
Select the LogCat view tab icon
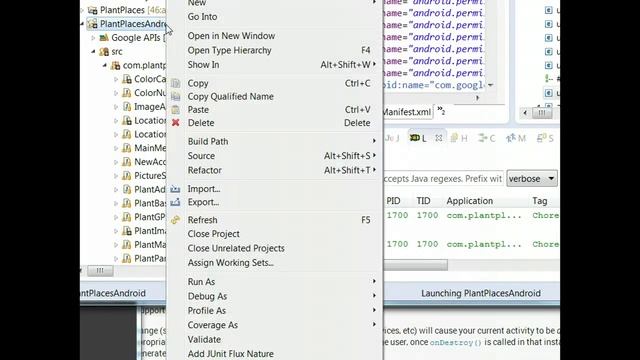pos(415,138)
